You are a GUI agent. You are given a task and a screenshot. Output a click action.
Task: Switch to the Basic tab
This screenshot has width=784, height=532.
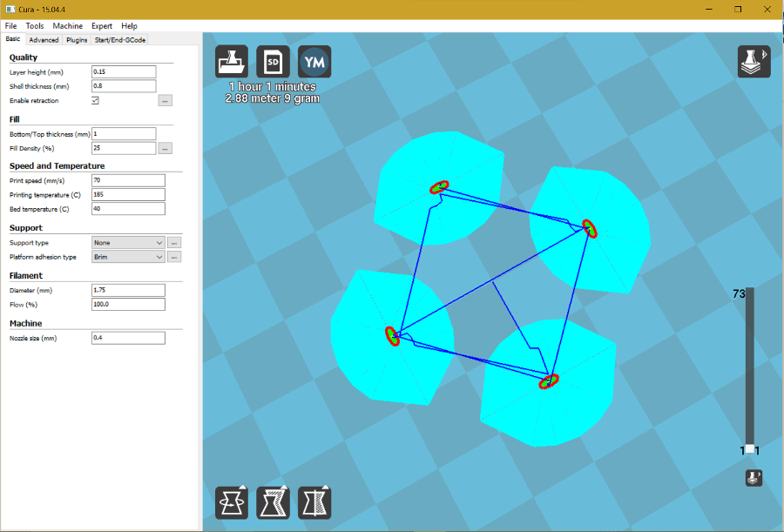[13, 39]
